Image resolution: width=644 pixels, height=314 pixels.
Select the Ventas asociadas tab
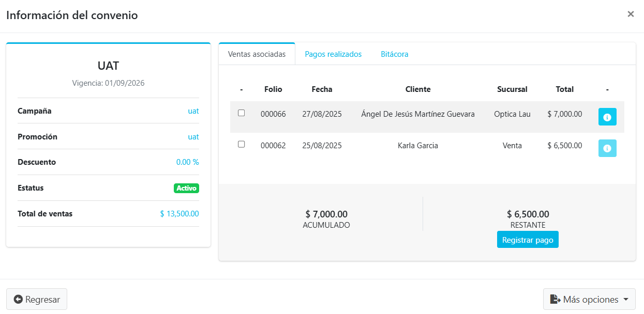coord(257,54)
